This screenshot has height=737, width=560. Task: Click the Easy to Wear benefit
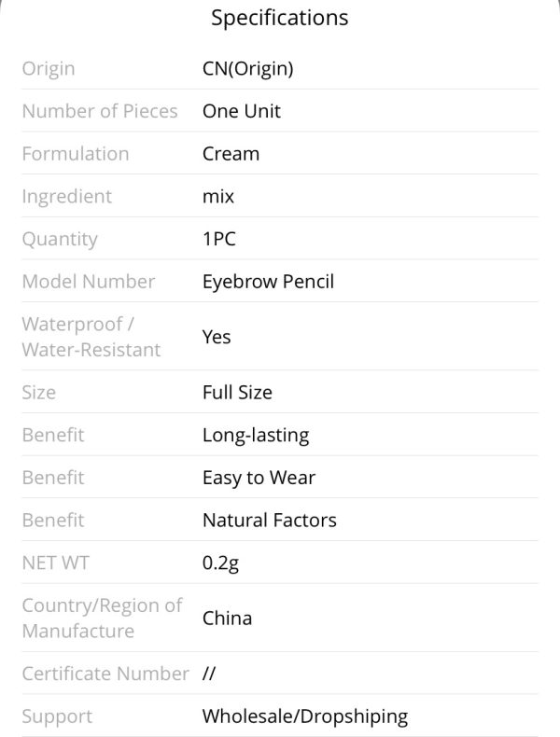259,478
